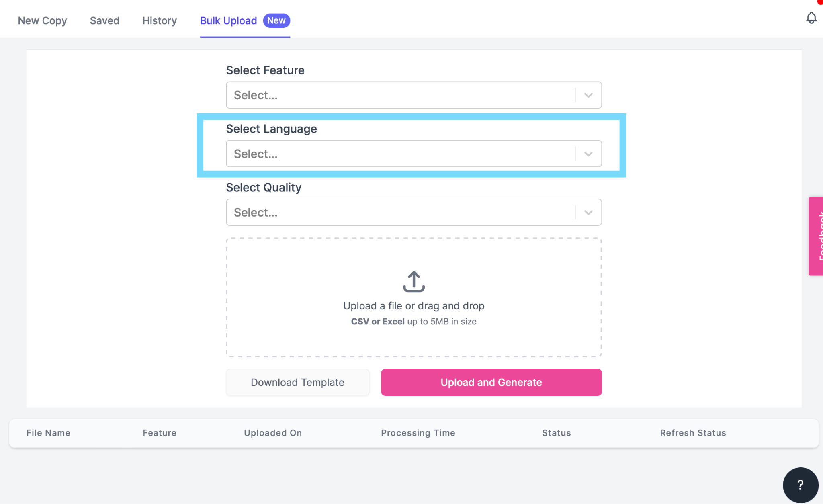Click the notification bell icon

coord(811,18)
